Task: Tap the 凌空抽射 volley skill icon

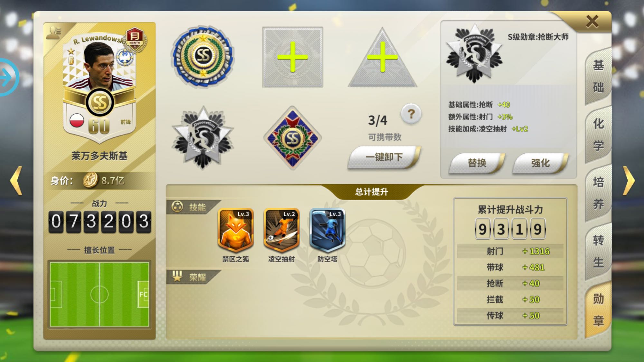Action: [281, 230]
